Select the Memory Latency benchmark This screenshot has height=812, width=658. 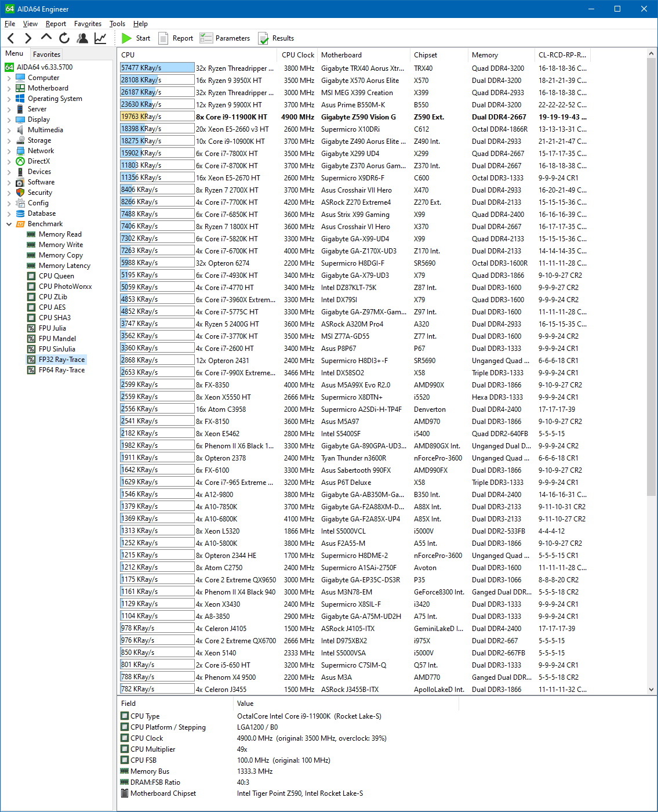point(64,266)
